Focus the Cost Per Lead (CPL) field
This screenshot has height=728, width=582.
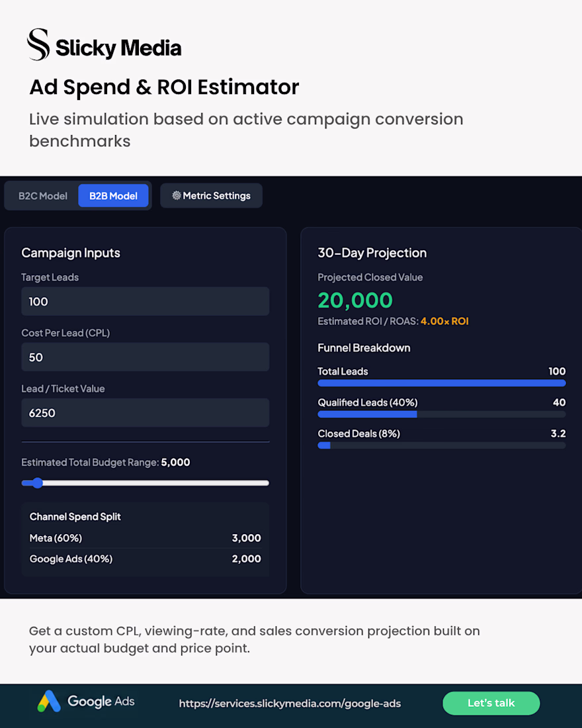pos(145,357)
